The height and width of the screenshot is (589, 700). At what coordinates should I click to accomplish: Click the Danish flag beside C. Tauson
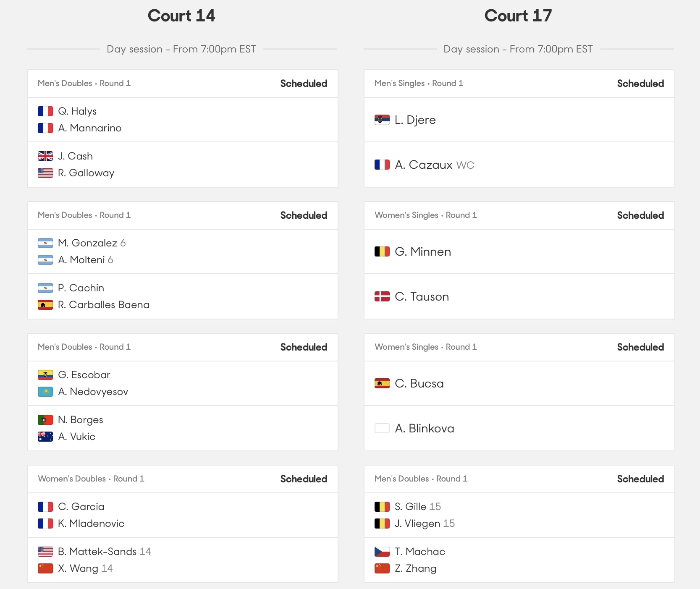tap(382, 296)
